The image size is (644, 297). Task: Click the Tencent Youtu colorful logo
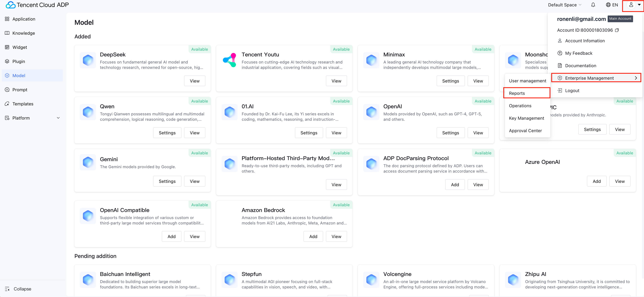point(229,60)
